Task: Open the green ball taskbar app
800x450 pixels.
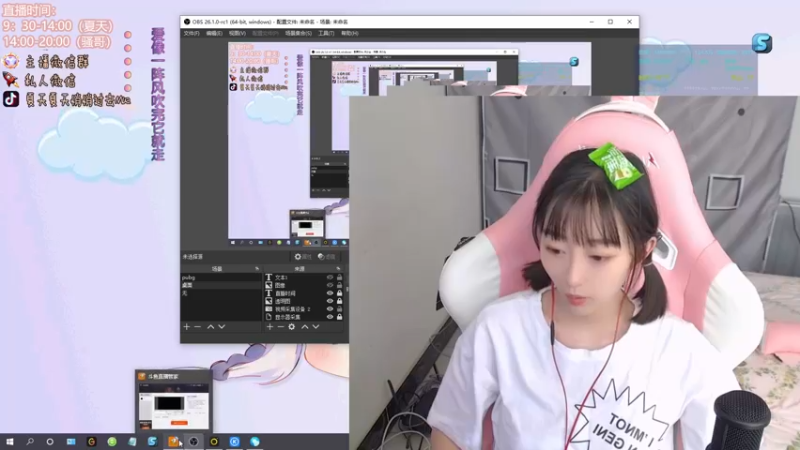Action: point(112,442)
